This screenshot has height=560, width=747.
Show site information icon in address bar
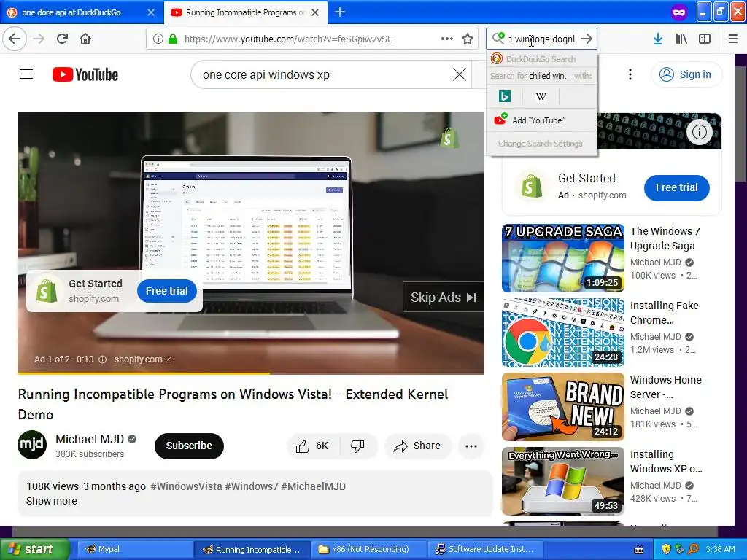(158, 39)
